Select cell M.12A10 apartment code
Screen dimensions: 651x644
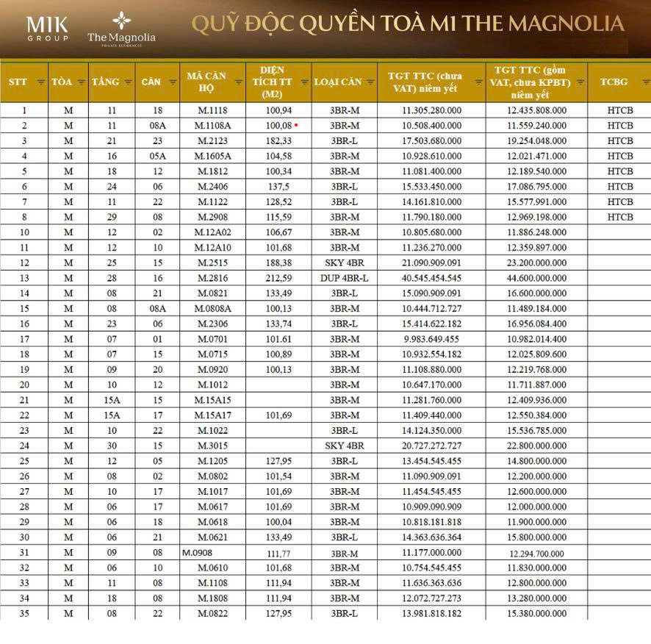pyautogui.click(x=212, y=248)
